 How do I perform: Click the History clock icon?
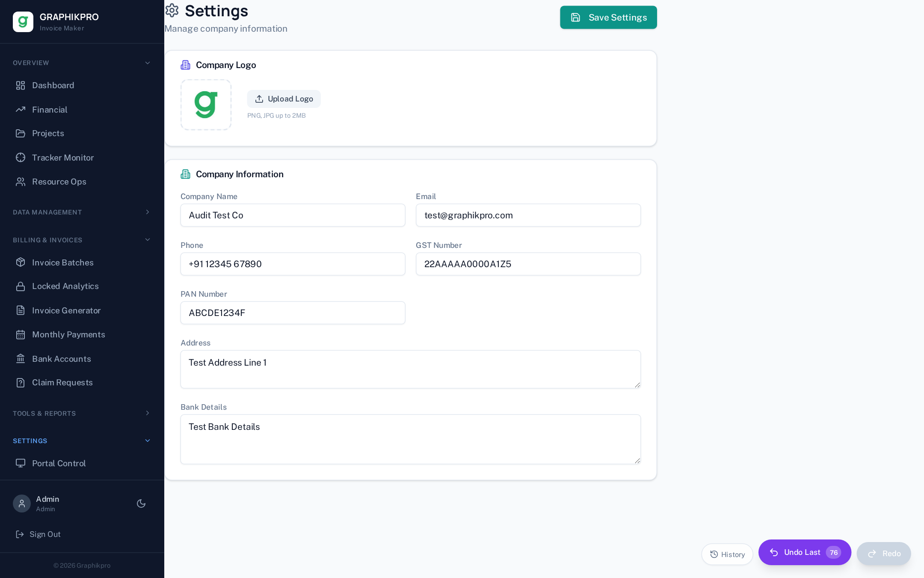pyautogui.click(x=714, y=554)
